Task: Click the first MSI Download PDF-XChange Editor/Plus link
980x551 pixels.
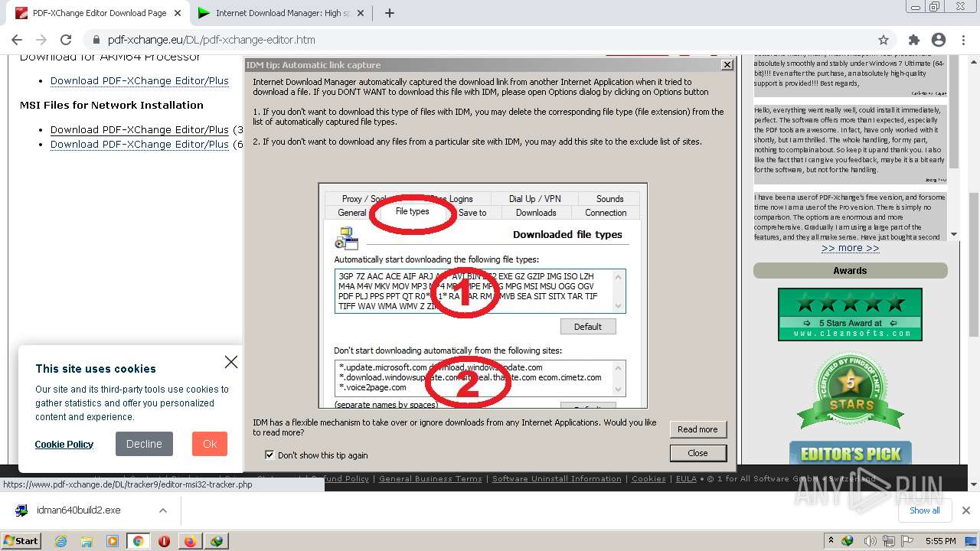Action: pos(139,129)
